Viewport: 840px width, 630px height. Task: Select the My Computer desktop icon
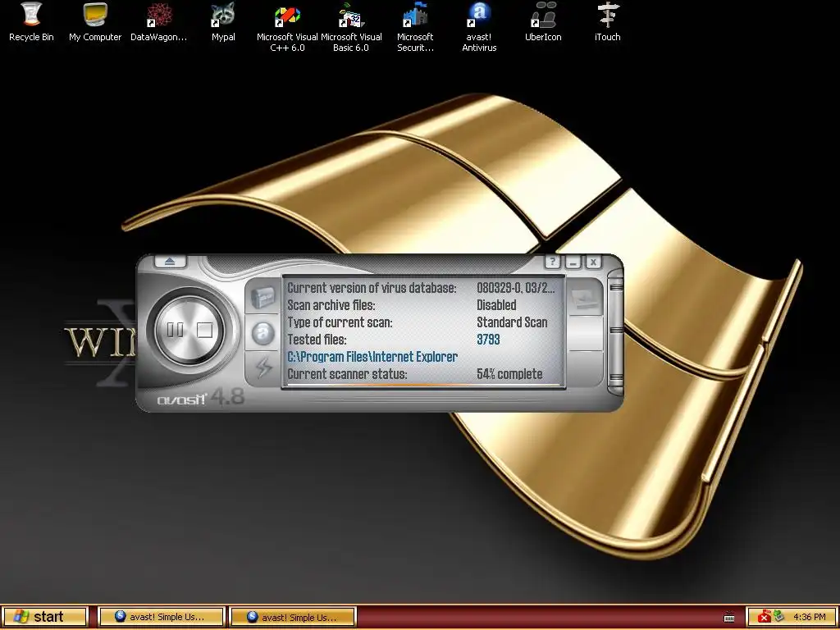click(x=95, y=22)
